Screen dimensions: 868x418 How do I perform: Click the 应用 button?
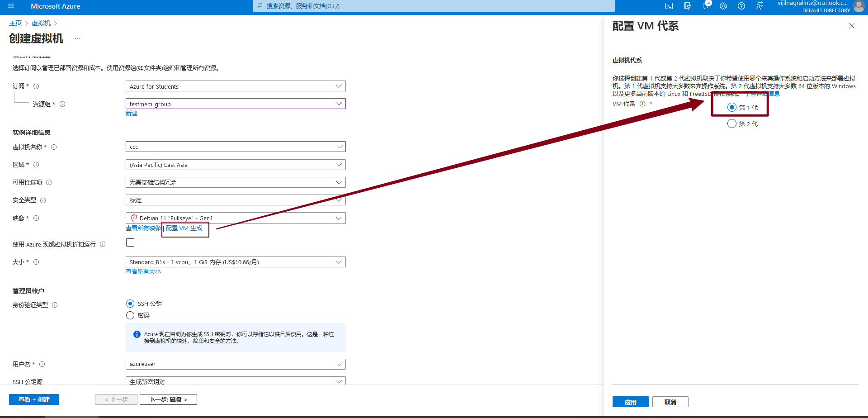click(630, 402)
